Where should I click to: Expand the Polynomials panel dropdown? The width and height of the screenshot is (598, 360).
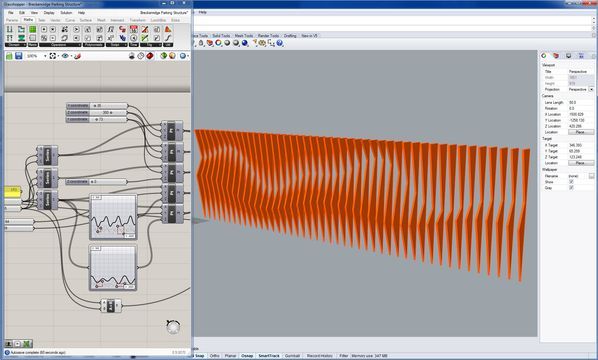click(94, 45)
